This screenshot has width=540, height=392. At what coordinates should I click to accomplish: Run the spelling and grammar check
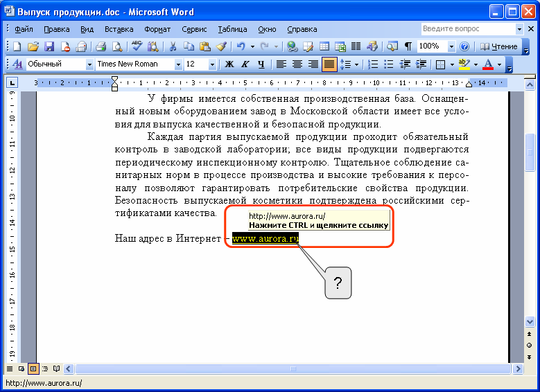(x=137, y=46)
